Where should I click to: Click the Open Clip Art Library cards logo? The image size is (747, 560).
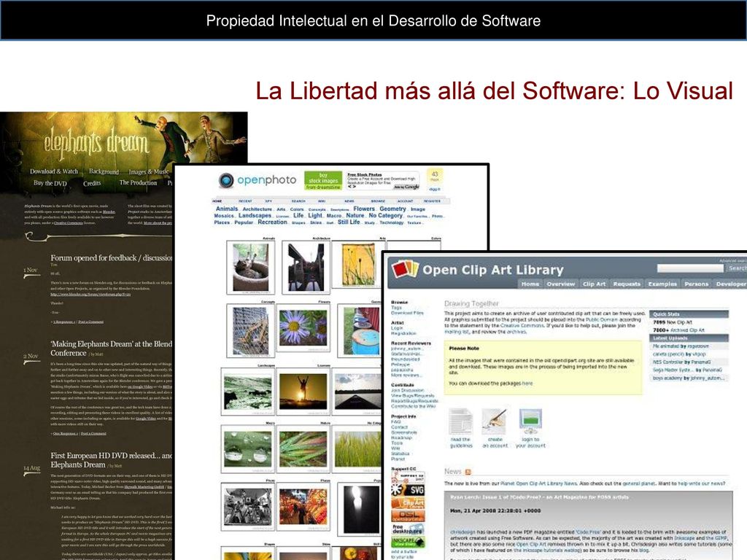[x=404, y=269]
